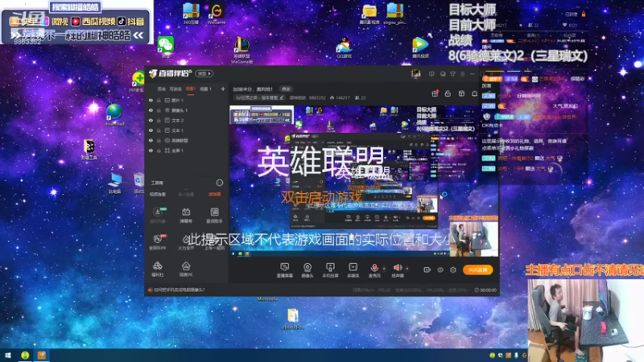Viewport: 644px width, 362px height.
Task: Select the 英雄联盟 source row
Action: tap(187, 140)
